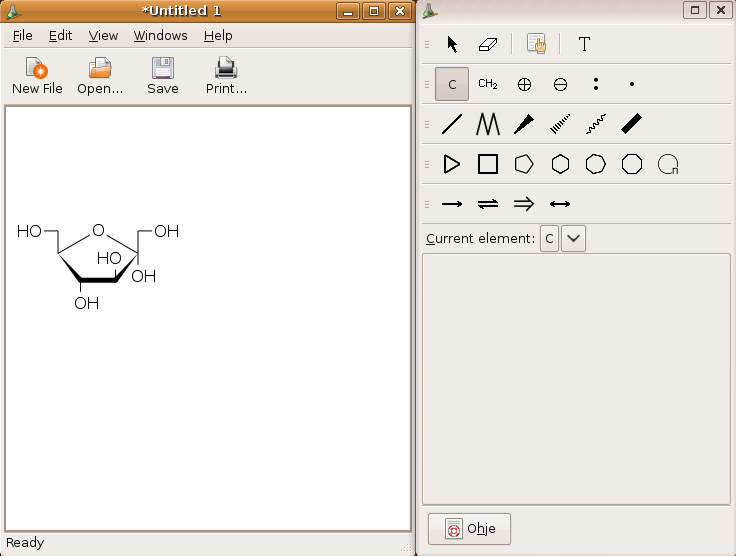Select the reversible reaction arrow tool
This screenshot has height=556, width=736.
tap(488, 204)
